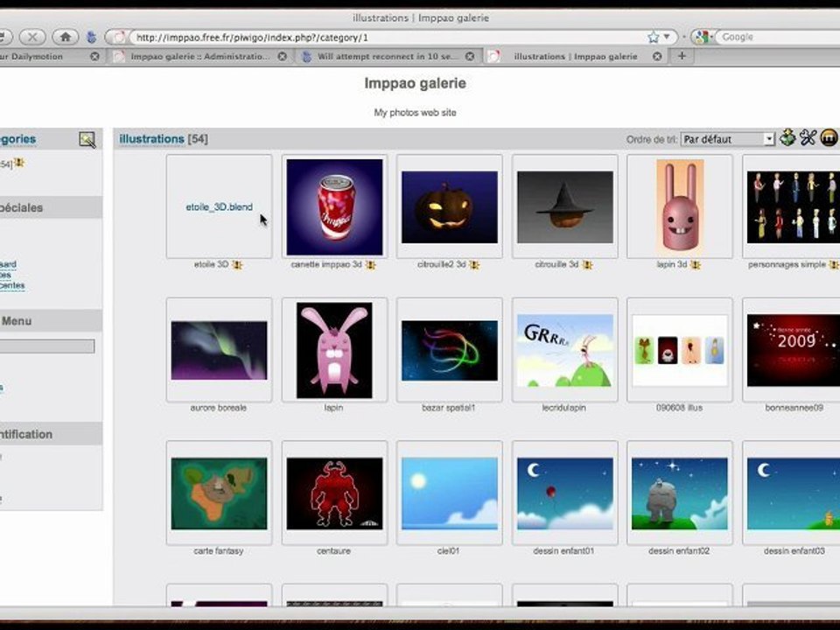This screenshot has width=840, height=630.
Task: Open the dessin enfant01 thumbnail
Action: pos(565,493)
